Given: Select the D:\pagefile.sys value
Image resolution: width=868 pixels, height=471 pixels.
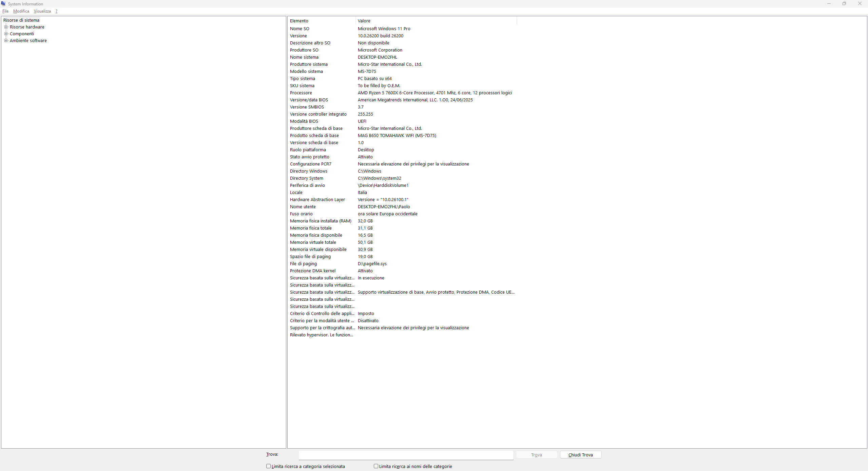Looking at the screenshot, I should [372, 264].
